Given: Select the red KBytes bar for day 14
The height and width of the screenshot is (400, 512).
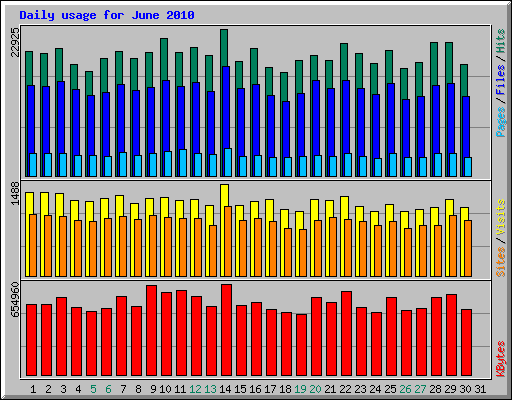Looking at the screenshot, I should click(226, 330).
